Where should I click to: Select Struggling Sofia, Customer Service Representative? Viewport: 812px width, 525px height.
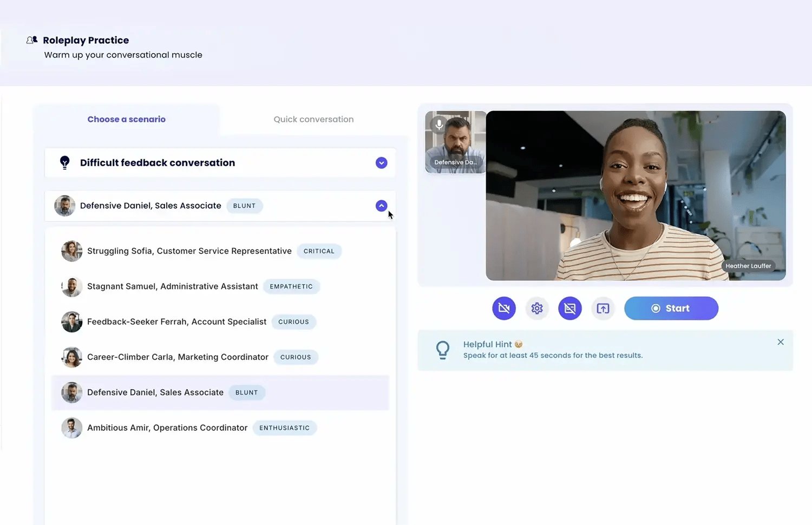(x=220, y=251)
